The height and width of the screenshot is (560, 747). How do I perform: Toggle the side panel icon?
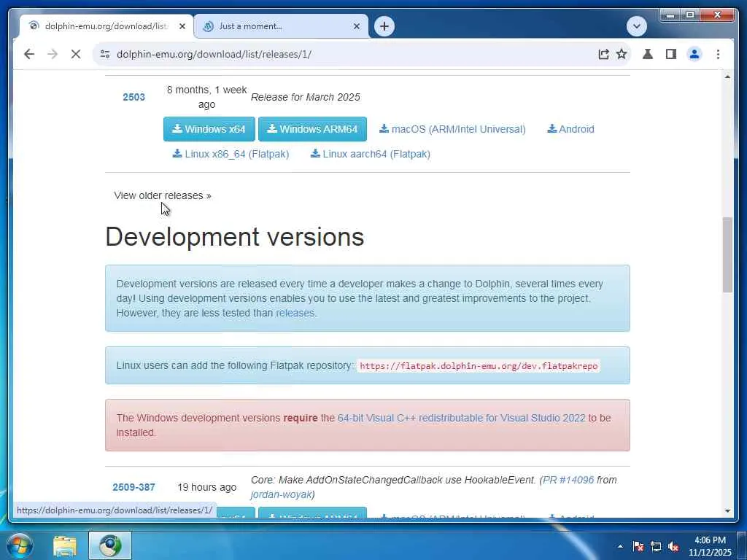(x=671, y=54)
